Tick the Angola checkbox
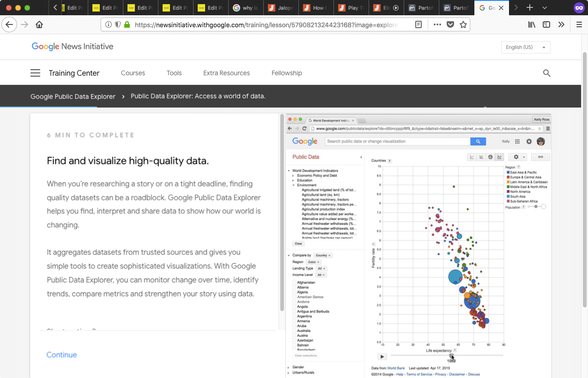The image size is (588, 378). [295, 306]
